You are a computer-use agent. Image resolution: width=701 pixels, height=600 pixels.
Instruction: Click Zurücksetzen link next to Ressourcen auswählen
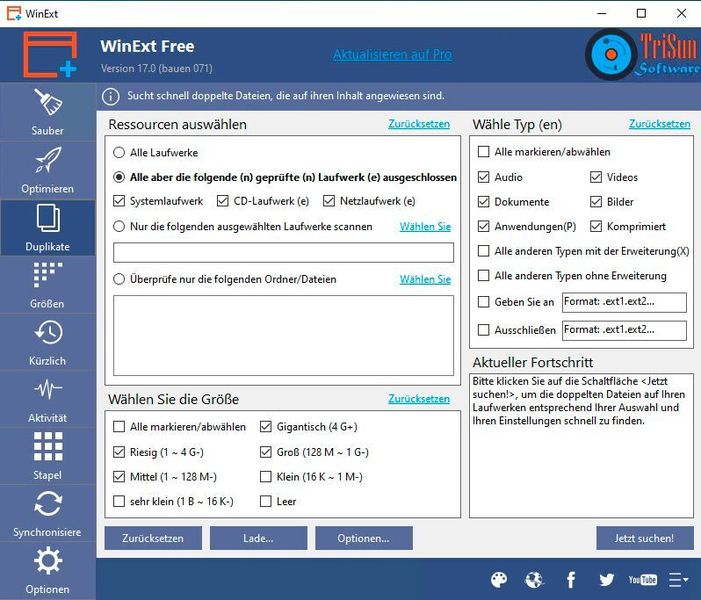pos(419,124)
